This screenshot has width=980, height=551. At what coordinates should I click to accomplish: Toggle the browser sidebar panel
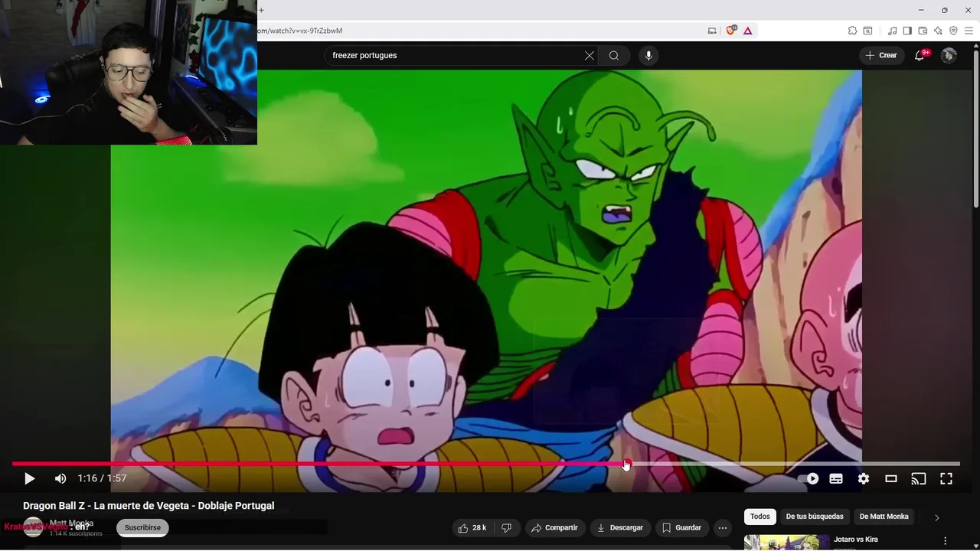pyautogui.click(x=907, y=31)
